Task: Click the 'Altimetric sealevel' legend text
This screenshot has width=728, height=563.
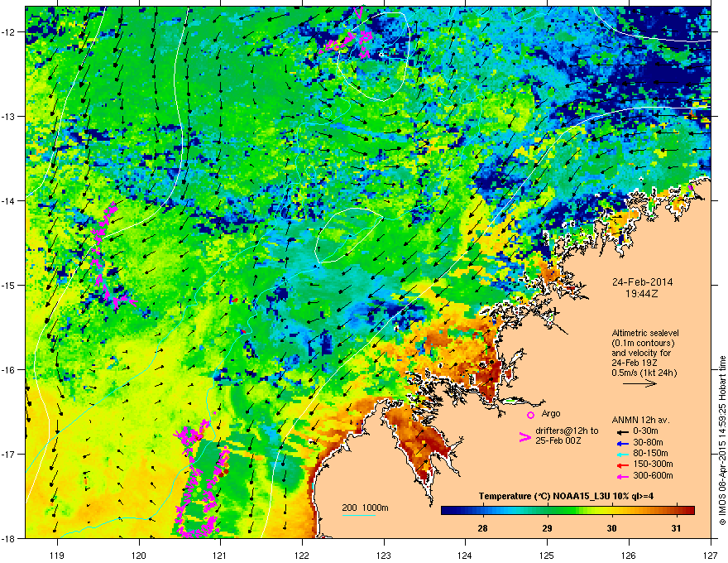Action: [x=645, y=333]
